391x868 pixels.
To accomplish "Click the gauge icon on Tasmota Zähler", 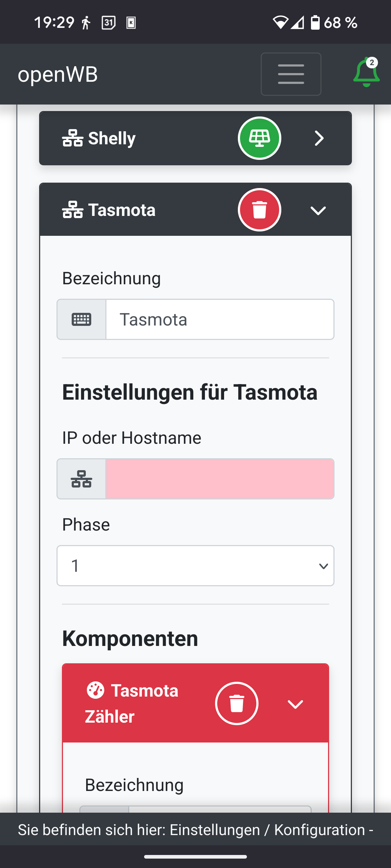I will coord(95,690).
